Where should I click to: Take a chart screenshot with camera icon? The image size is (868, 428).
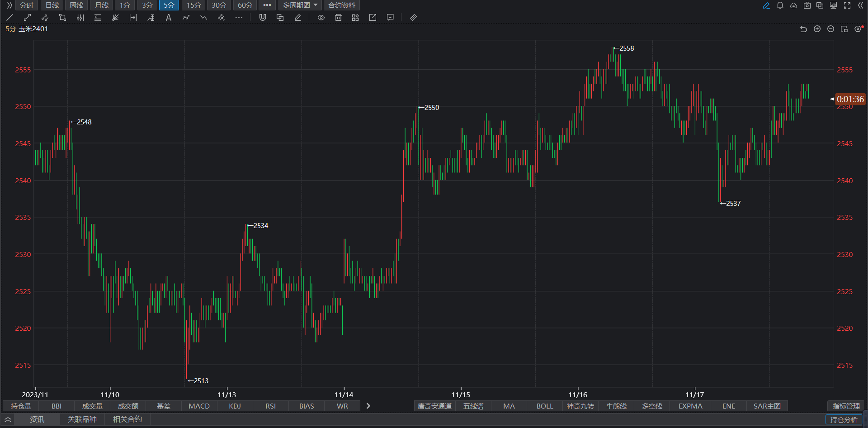tap(807, 5)
